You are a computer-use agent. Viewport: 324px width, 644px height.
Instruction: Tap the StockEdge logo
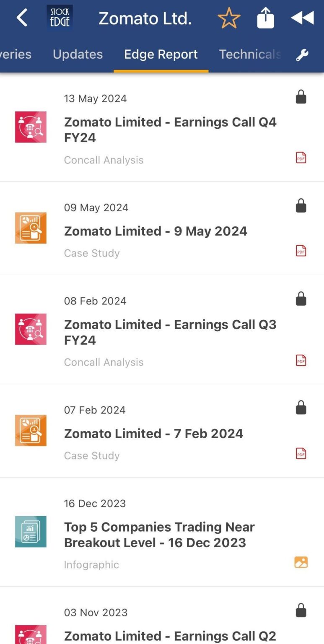pos(60,18)
